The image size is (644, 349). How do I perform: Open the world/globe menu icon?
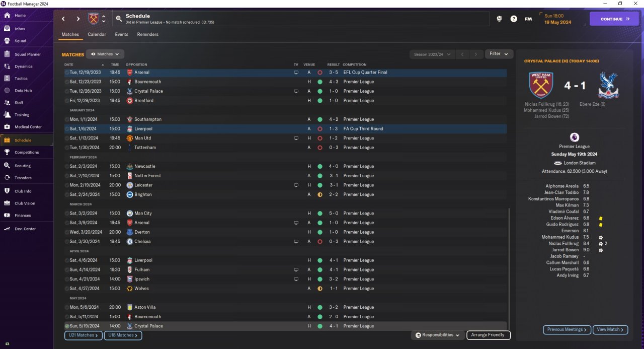pyautogui.click(x=499, y=19)
